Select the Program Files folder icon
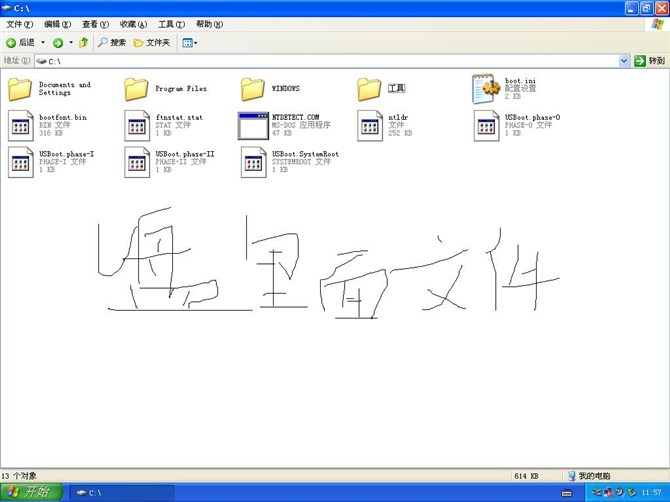The width and height of the screenshot is (670, 502). click(x=137, y=89)
